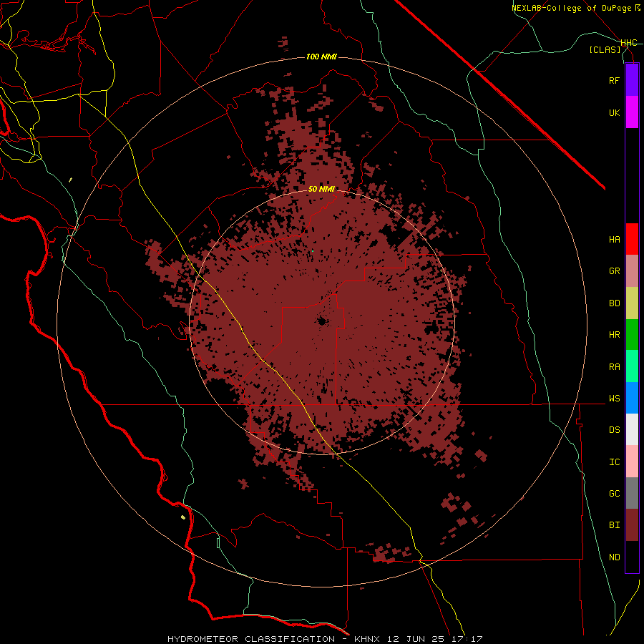Click the HYDROMETEOR CLASSIFICATION title text
644x644 pixels.
click(251, 639)
